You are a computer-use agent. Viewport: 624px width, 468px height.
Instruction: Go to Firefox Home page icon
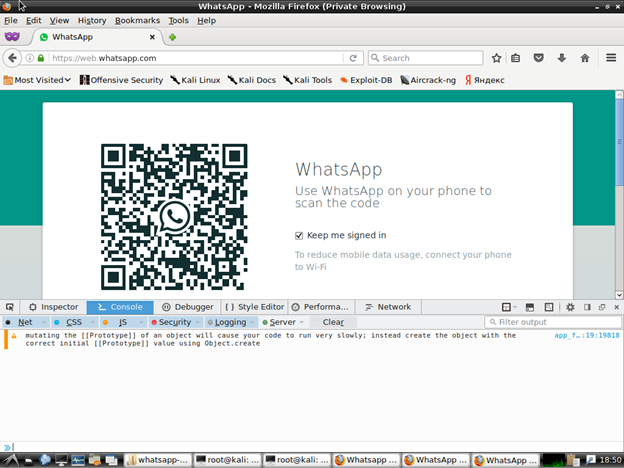(x=585, y=58)
